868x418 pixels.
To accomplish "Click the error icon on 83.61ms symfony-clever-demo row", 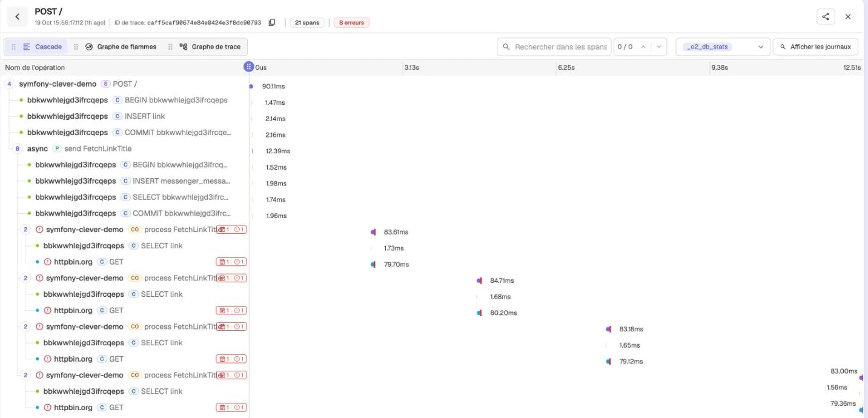I will (x=39, y=230).
